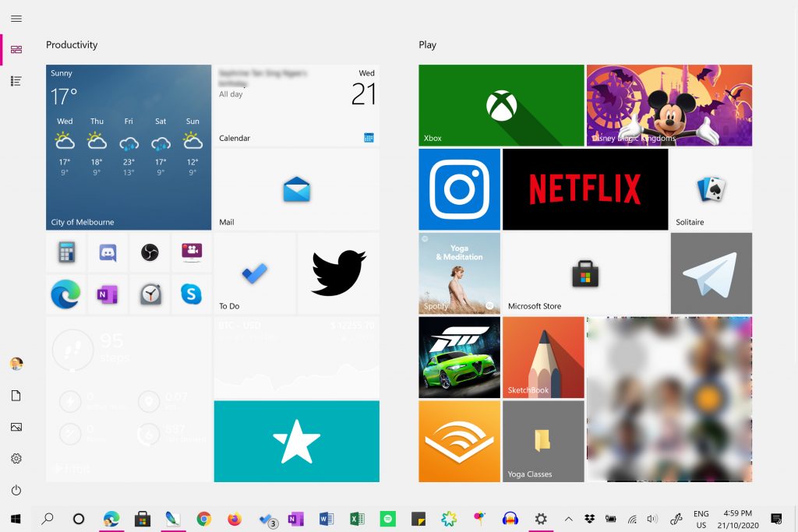This screenshot has height=532, width=798.
Task: Open the Alarms & Clock small tile
Action: [x=150, y=294]
